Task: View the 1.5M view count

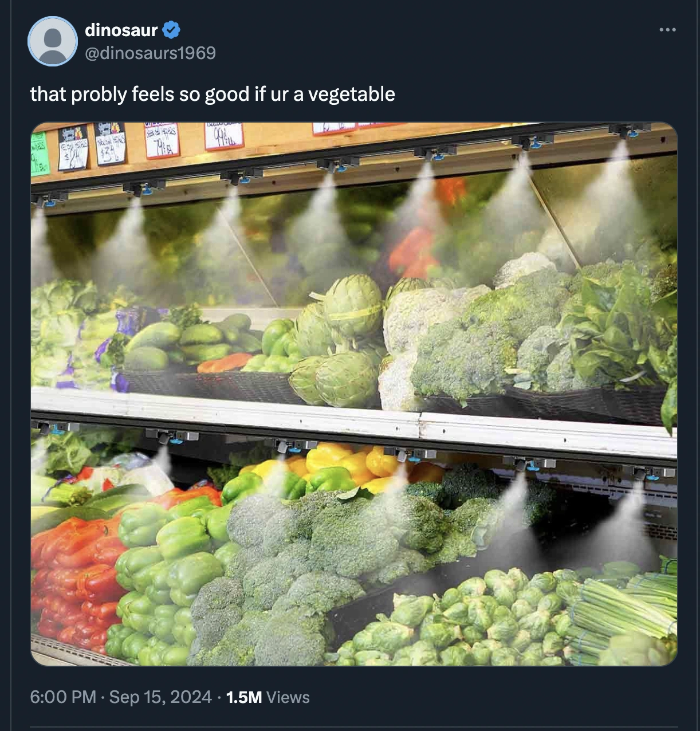Action: (x=244, y=697)
